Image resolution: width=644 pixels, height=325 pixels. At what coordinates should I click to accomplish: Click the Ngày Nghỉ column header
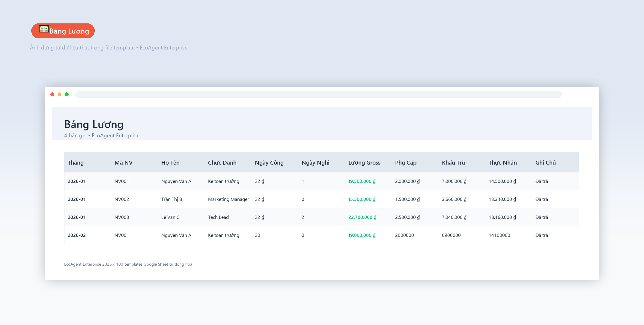tap(315, 162)
